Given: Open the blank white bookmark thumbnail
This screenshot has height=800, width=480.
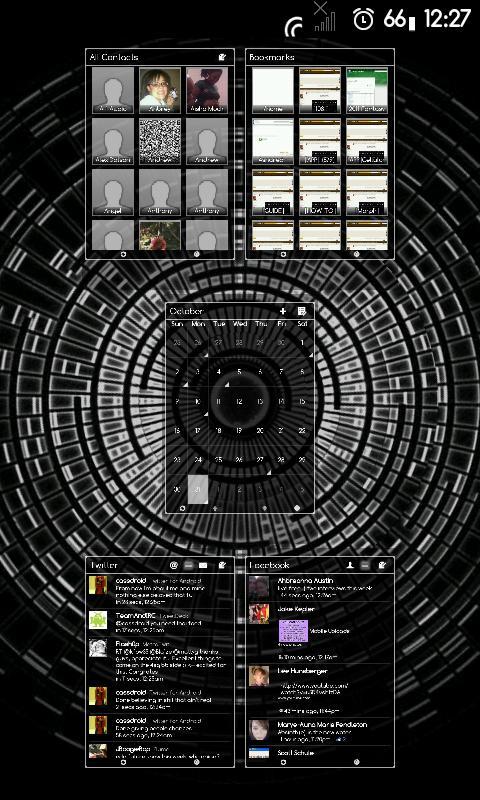Looking at the screenshot, I should tap(273, 90).
